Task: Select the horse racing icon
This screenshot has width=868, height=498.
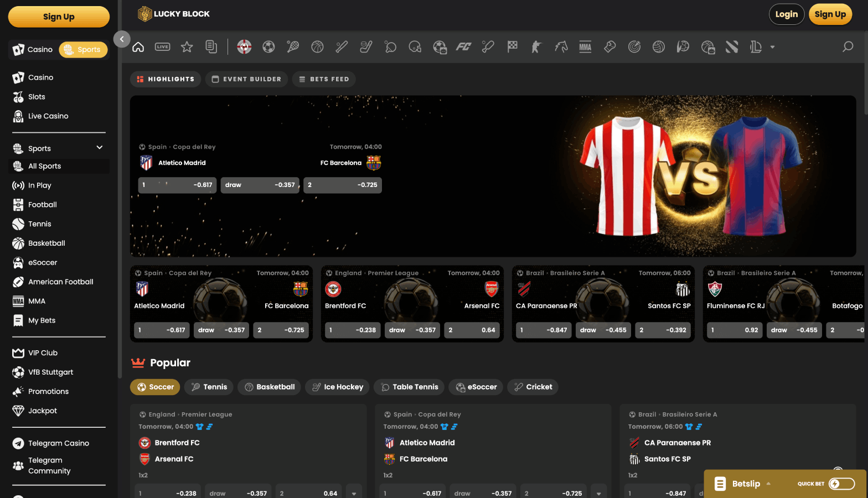Action: (561, 47)
